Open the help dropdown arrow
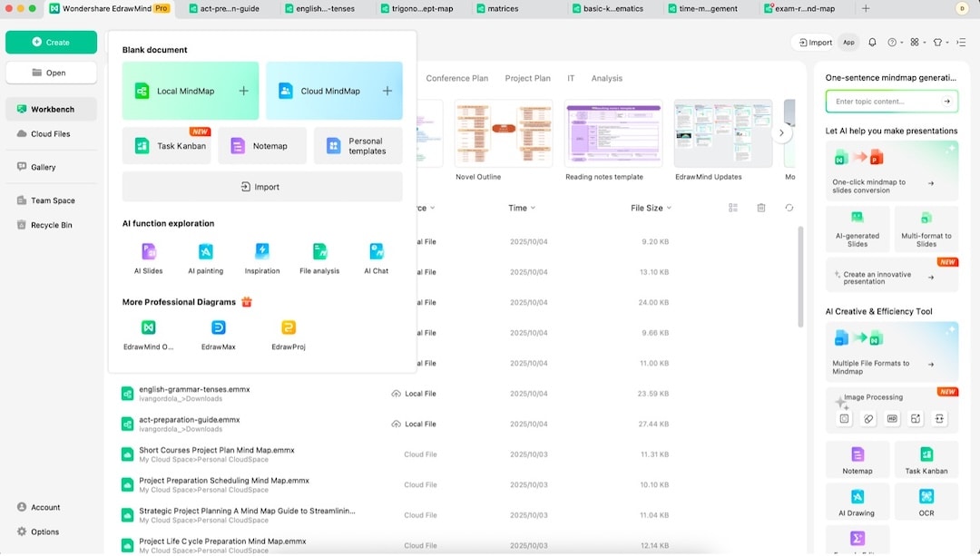980x556 pixels. (904, 42)
